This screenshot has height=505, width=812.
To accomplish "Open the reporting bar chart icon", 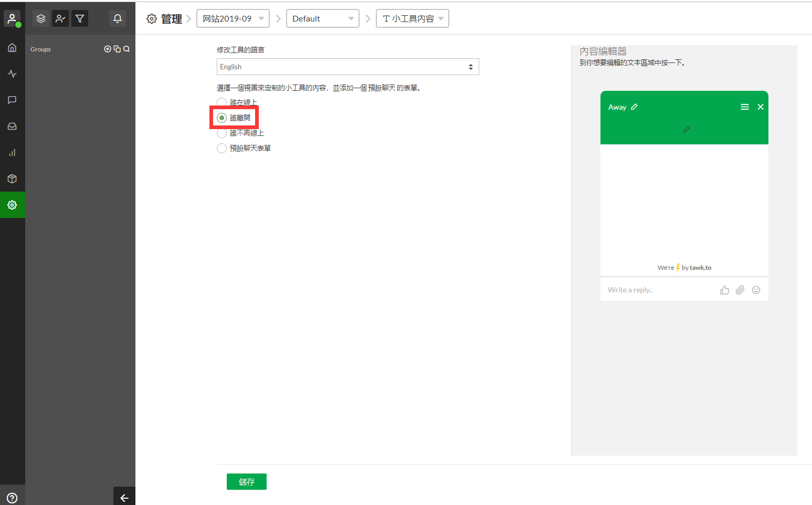I will (x=12, y=153).
